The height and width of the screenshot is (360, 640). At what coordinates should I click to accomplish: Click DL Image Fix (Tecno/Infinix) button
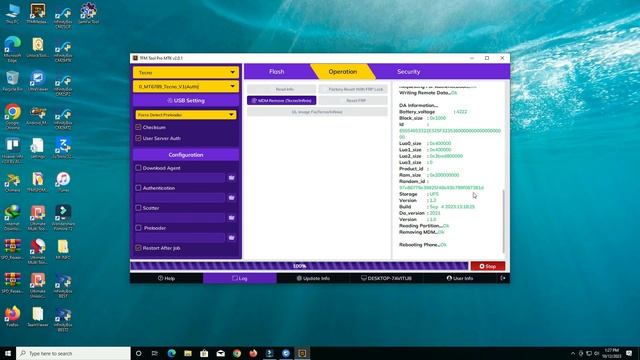click(317, 112)
